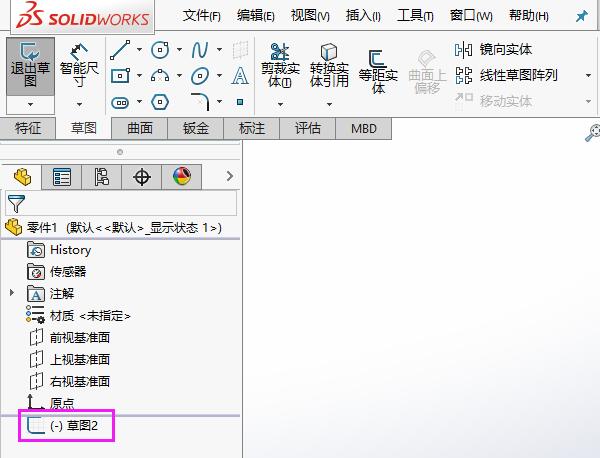Show more manager tabs with chevron
600x458 pixels.
(230, 176)
